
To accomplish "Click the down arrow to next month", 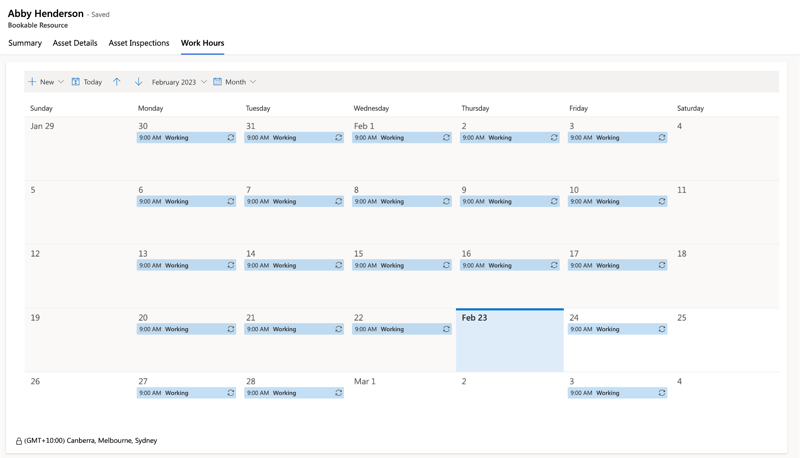I will 138,82.
